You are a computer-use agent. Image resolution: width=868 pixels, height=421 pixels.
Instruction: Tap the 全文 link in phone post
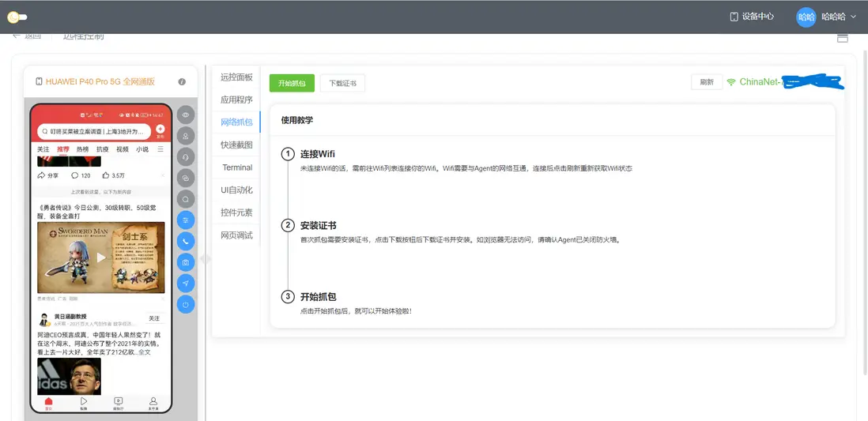click(x=145, y=351)
